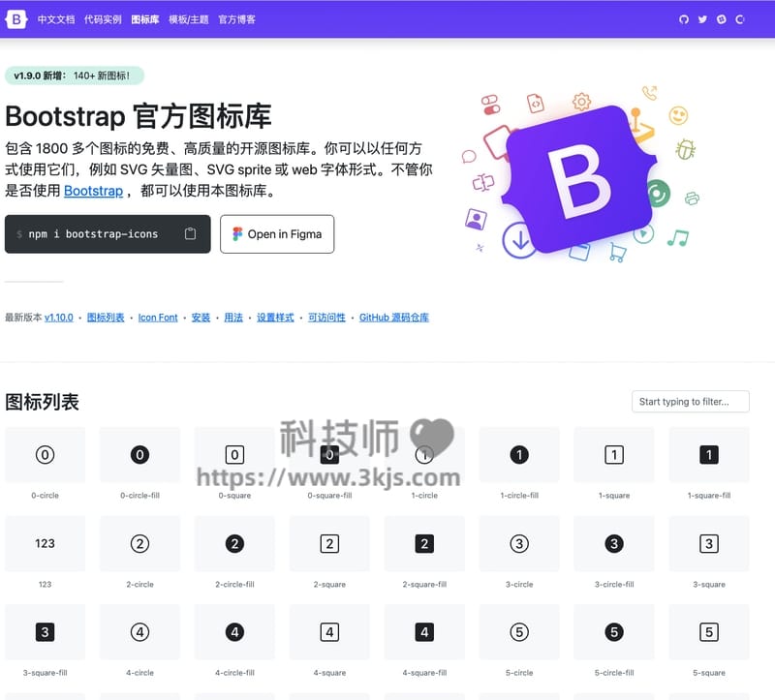Open the 可访问性 link
The height and width of the screenshot is (700, 775).
pos(326,318)
